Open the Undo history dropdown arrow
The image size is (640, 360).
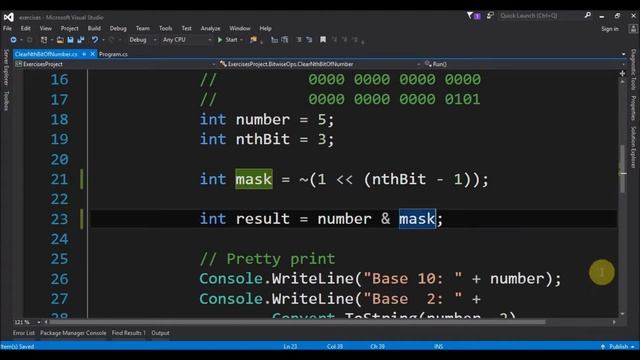click(103, 40)
